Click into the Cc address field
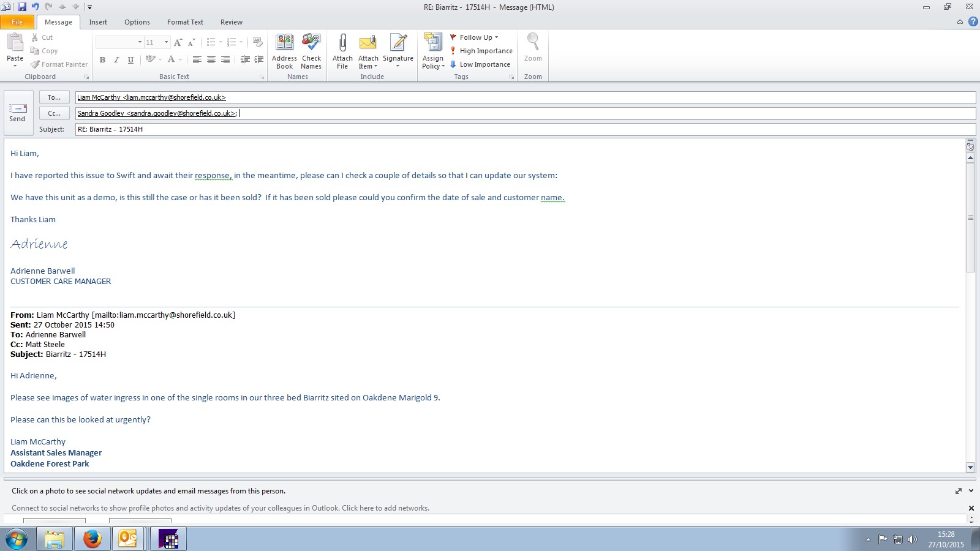980x551 pixels. 525,113
